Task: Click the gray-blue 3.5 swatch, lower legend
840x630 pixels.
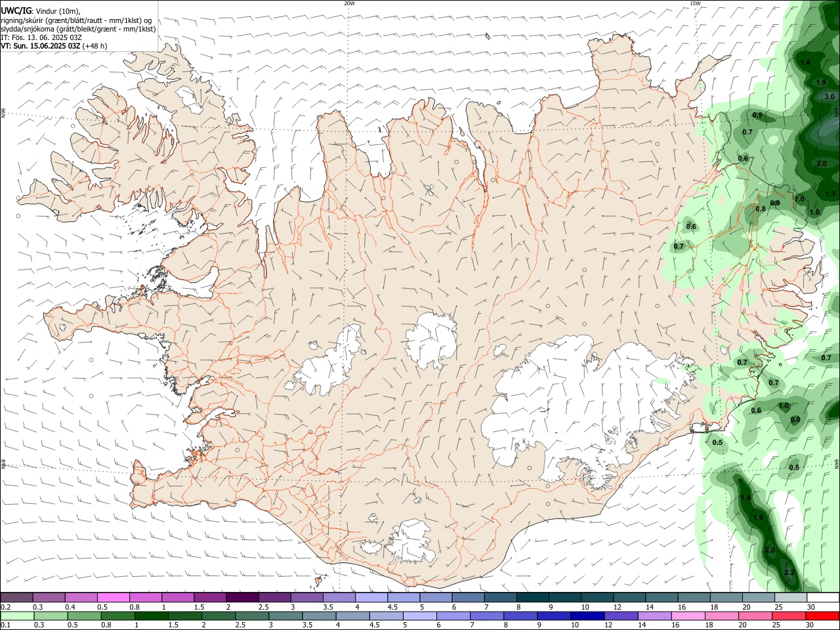Action: coord(318,616)
